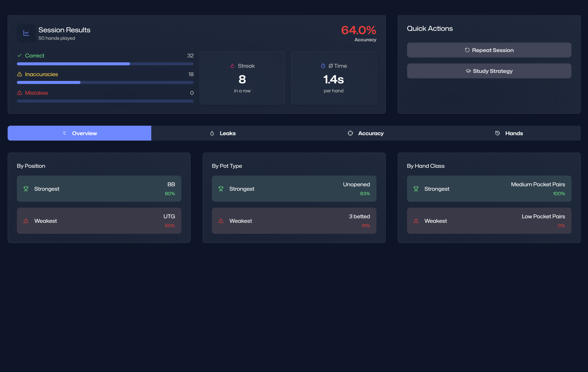Click the Correct progress bar
The image size is (588, 372).
(105, 64)
